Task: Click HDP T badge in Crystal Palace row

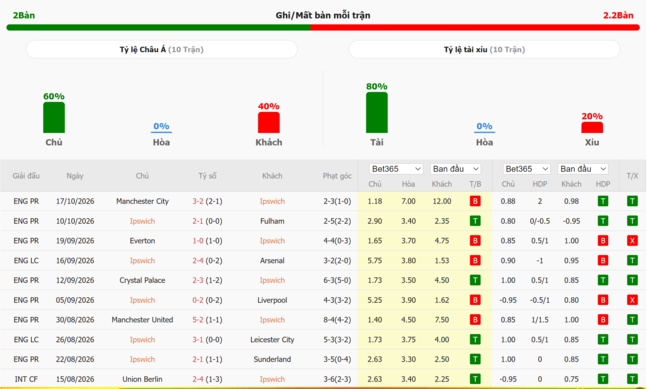Action: (x=603, y=280)
